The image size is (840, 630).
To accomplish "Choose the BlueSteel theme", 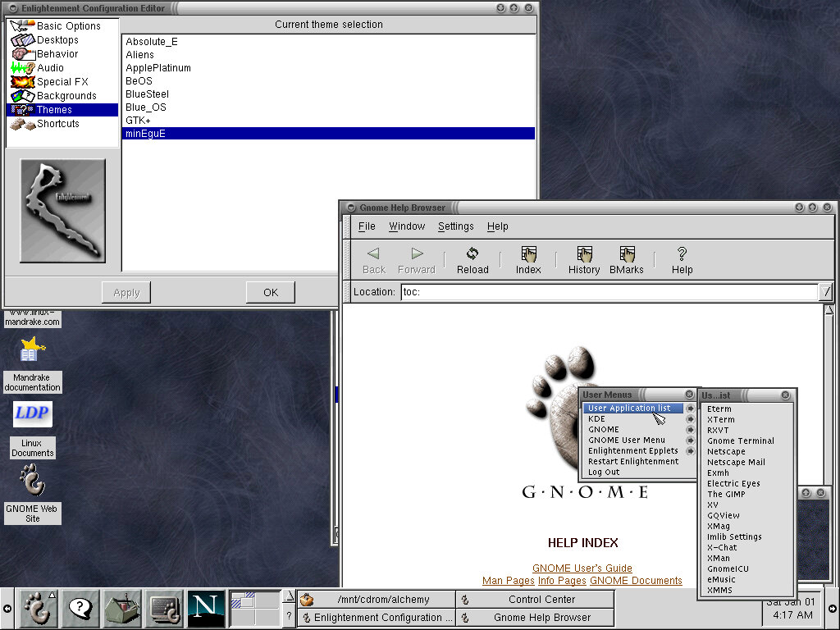I will (x=147, y=94).
